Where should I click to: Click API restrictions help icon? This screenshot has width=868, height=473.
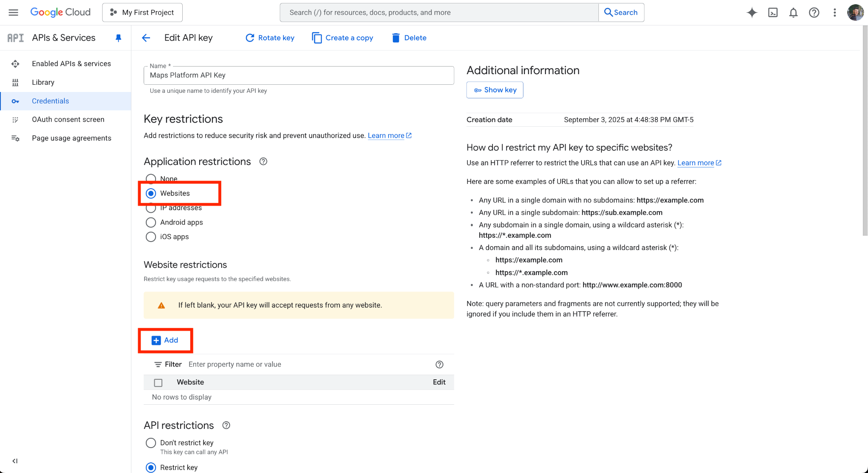point(226,425)
